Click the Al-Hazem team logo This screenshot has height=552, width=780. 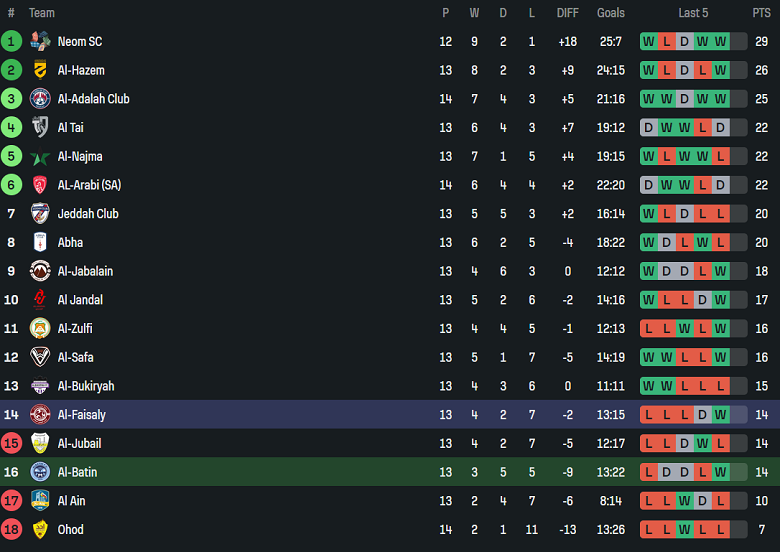(40, 70)
